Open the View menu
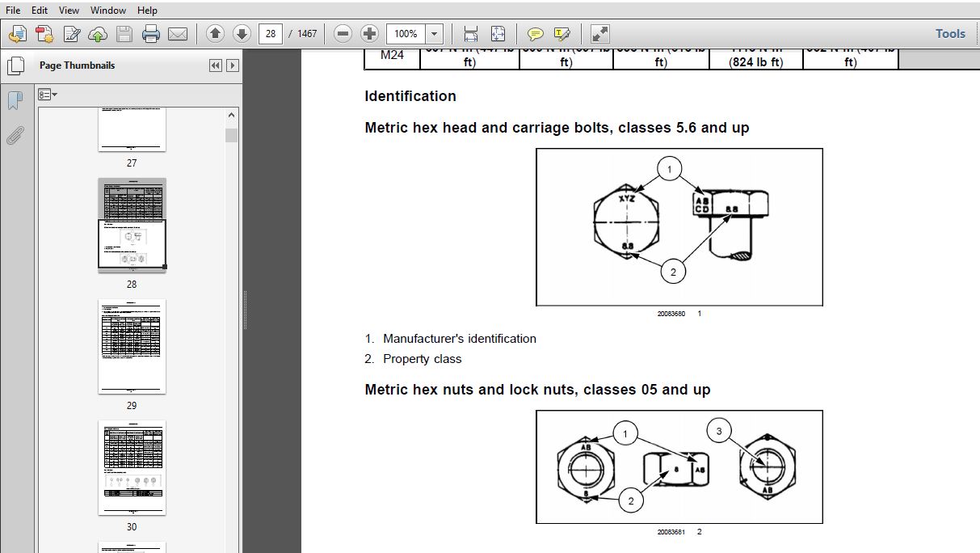The image size is (980, 553). pos(69,11)
